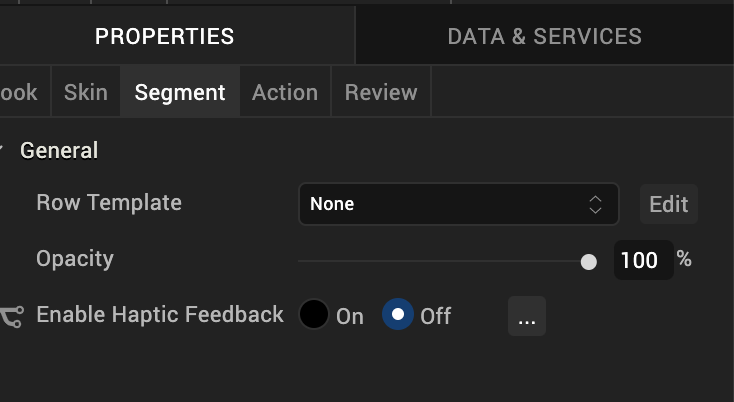
Task: Click the Opacity 100 value field
Action: [640, 260]
